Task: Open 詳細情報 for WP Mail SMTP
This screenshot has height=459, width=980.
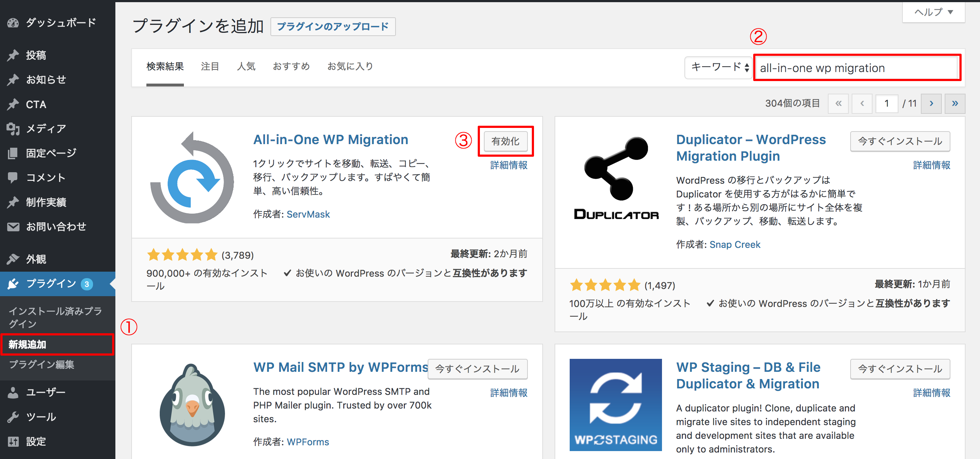Action: click(509, 392)
